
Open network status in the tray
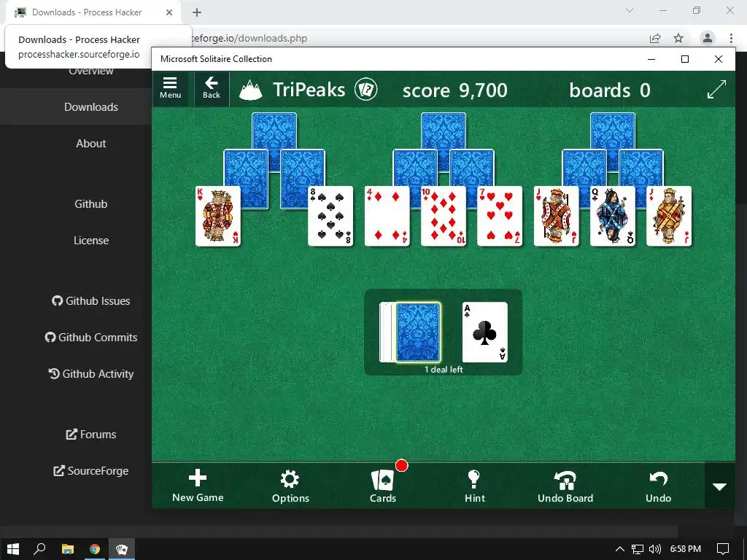[637, 549]
